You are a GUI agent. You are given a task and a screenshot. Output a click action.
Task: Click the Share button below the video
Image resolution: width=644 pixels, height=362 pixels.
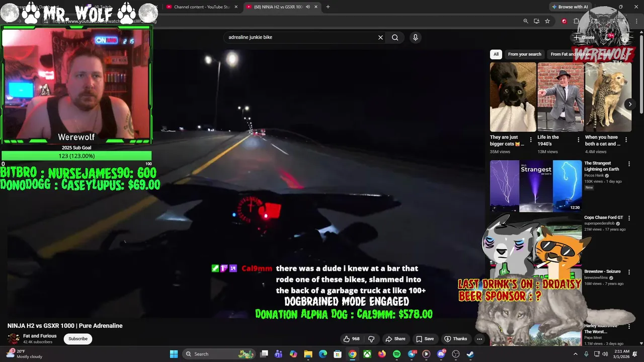coord(395,339)
